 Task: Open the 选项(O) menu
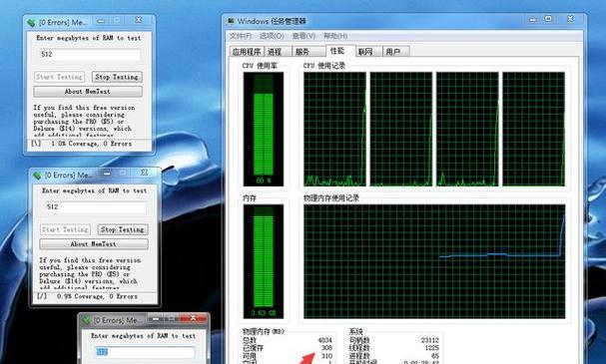coord(272,36)
